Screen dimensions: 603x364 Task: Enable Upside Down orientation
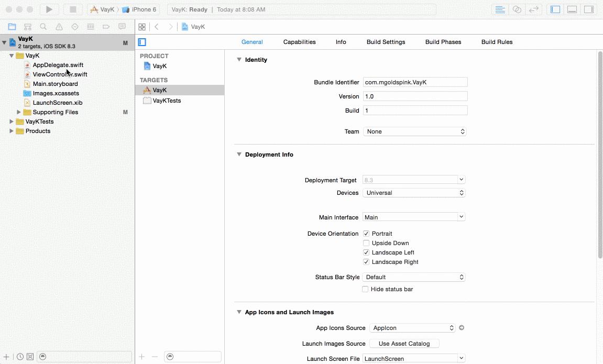[x=366, y=243]
